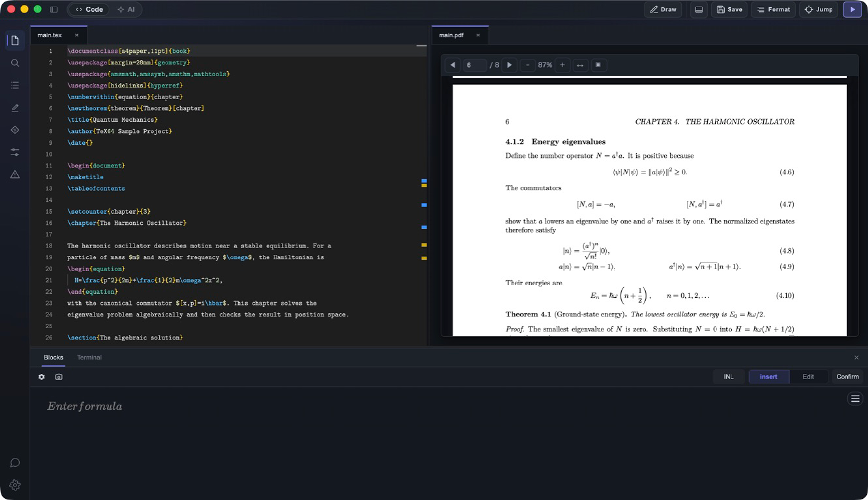Open the pencil annotate icon in sidebar

point(15,108)
